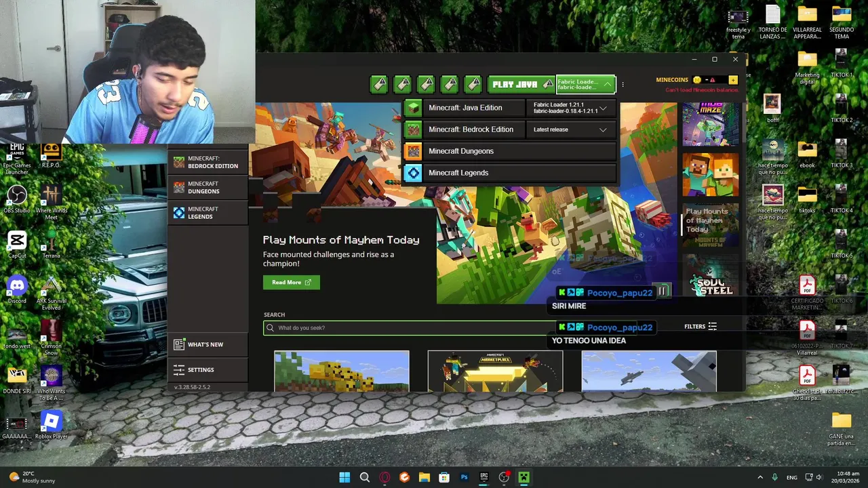Select the OBS Studio desktop icon
This screenshot has width=868, height=488.
(17, 200)
